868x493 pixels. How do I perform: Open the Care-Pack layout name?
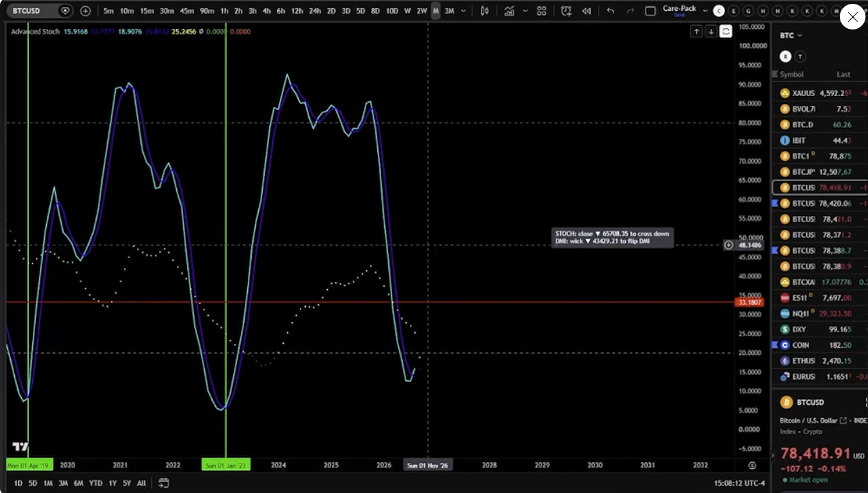point(680,8)
